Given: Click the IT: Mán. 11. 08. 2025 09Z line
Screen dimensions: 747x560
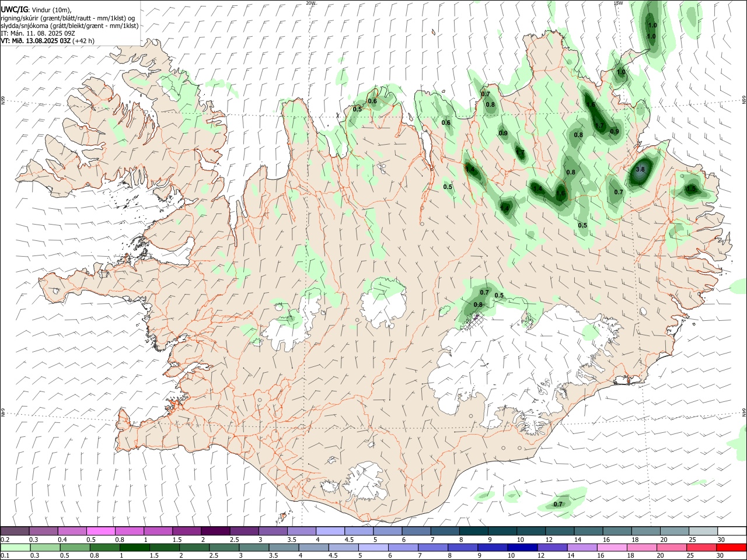Looking at the screenshot, I should coord(38,33).
